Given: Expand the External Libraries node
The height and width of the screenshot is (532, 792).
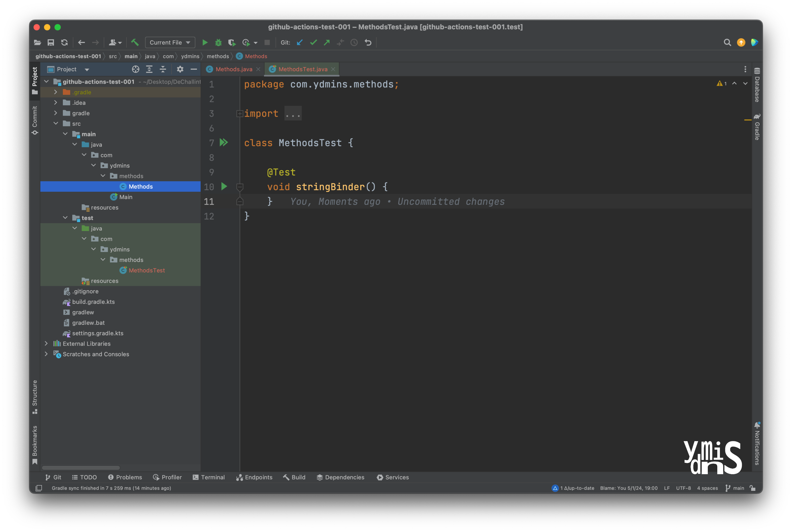Looking at the screenshot, I should tap(46, 343).
